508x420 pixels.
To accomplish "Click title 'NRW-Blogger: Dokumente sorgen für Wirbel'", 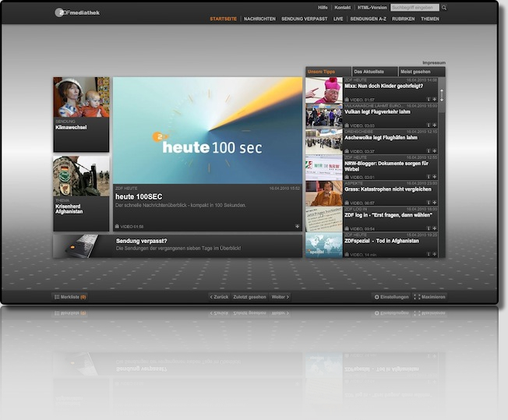I will 386,166.
